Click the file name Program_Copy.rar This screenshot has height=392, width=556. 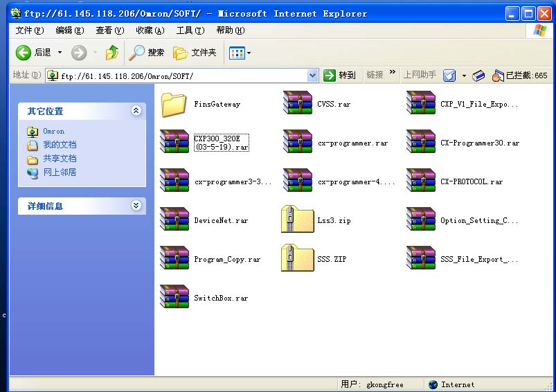point(227,260)
